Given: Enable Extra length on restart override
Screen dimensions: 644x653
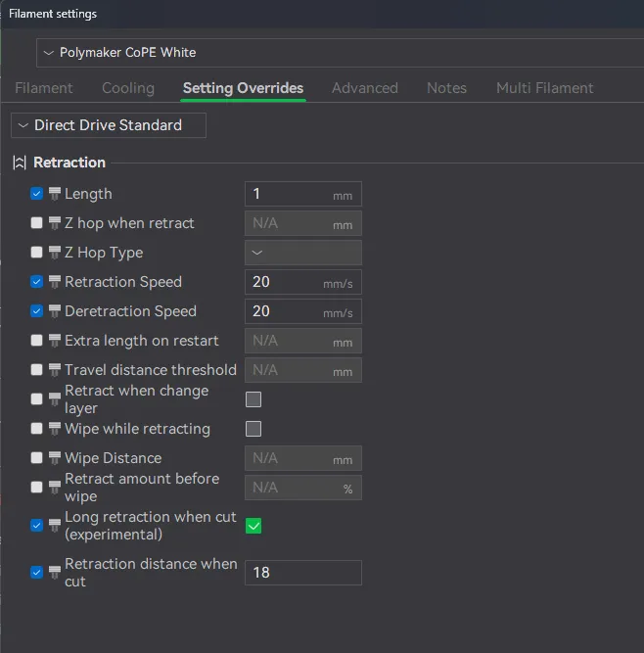Looking at the screenshot, I should pos(36,341).
